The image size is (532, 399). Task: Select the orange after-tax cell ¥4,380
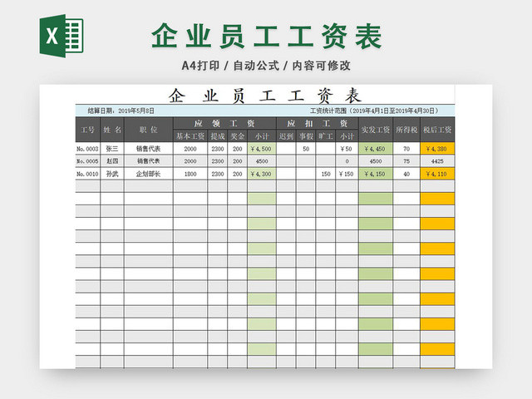(x=437, y=149)
